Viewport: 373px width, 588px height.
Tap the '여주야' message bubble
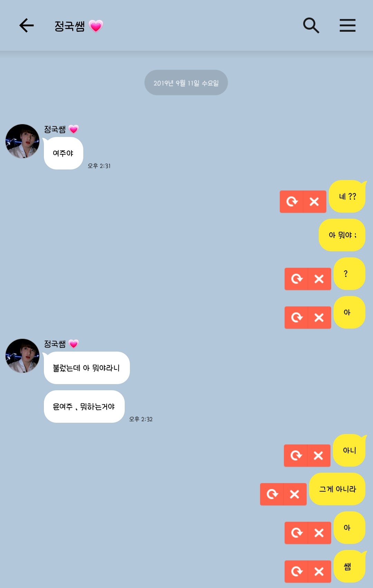(x=63, y=153)
